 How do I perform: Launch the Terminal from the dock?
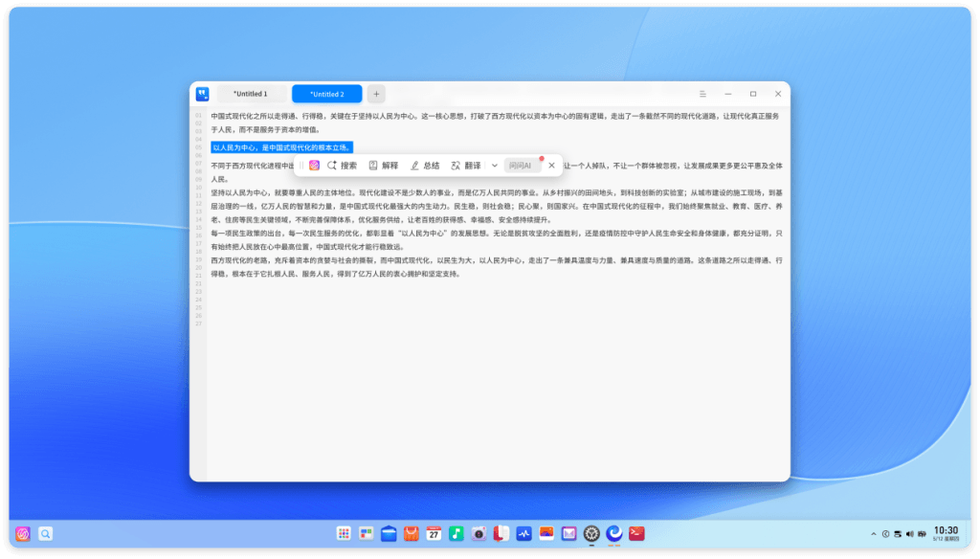click(636, 533)
